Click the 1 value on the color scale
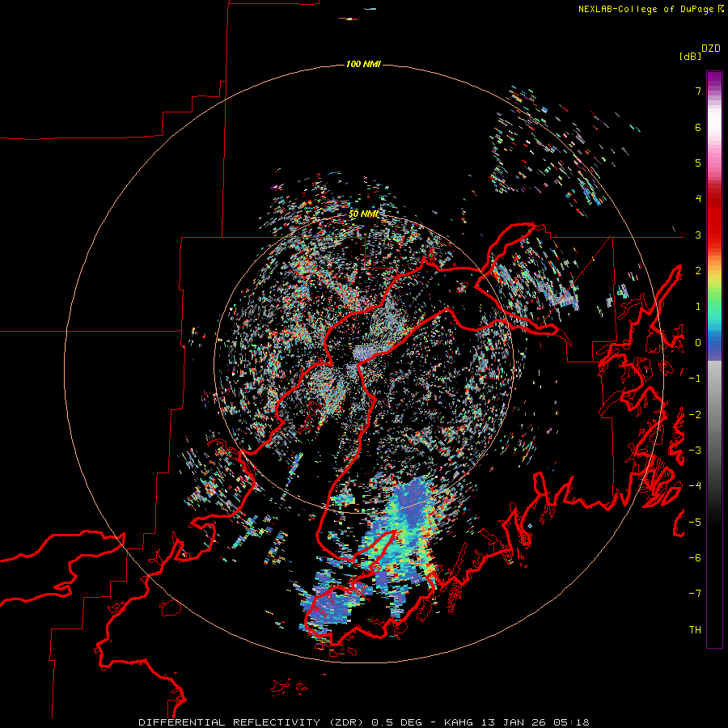This screenshot has width=728, height=728. coord(698,307)
